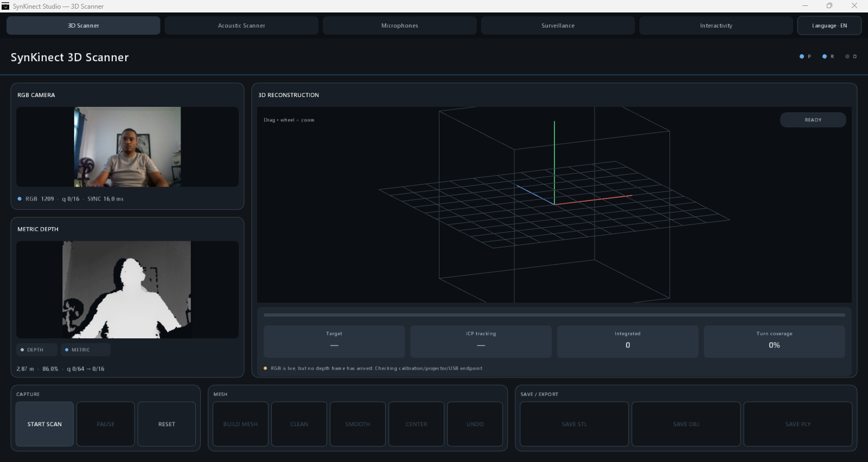Click the 'Drag • wheel = zoom' hint text

[289, 120]
